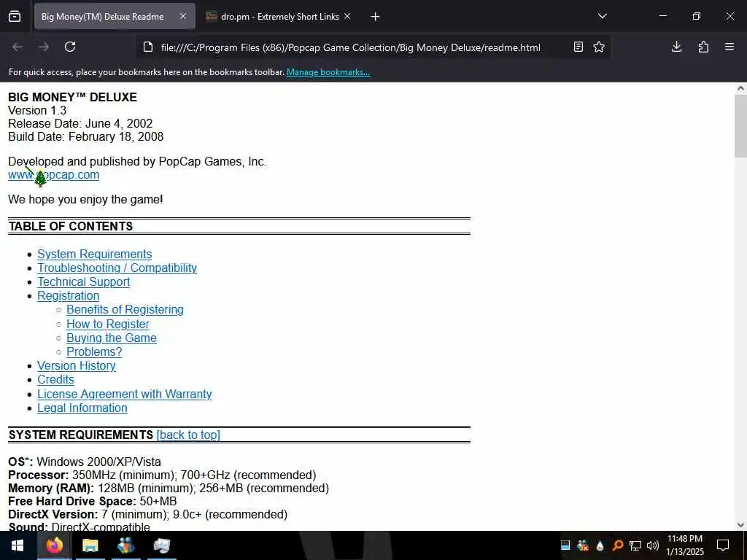Go back to previous page arrow
This screenshot has width=747, height=560.
[18, 47]
